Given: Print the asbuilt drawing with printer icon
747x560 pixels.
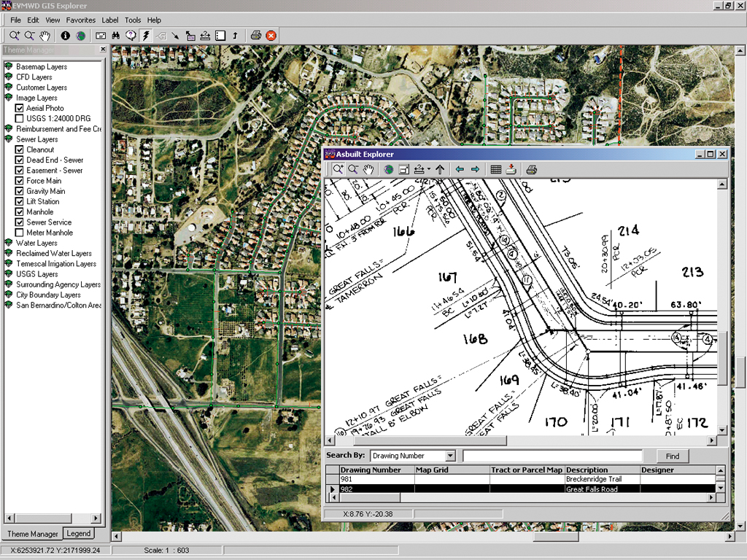Looking at the screenshot, I should tap(532, 169).
